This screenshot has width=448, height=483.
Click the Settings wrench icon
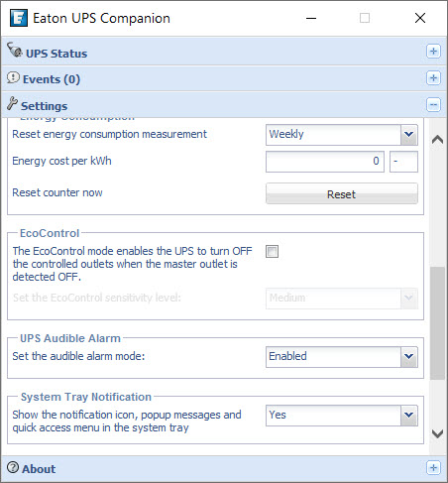pos(13,103)
